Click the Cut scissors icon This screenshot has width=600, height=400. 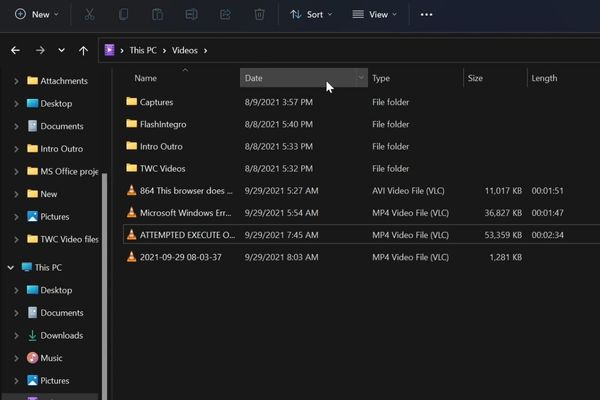click(x=89, y=15)
